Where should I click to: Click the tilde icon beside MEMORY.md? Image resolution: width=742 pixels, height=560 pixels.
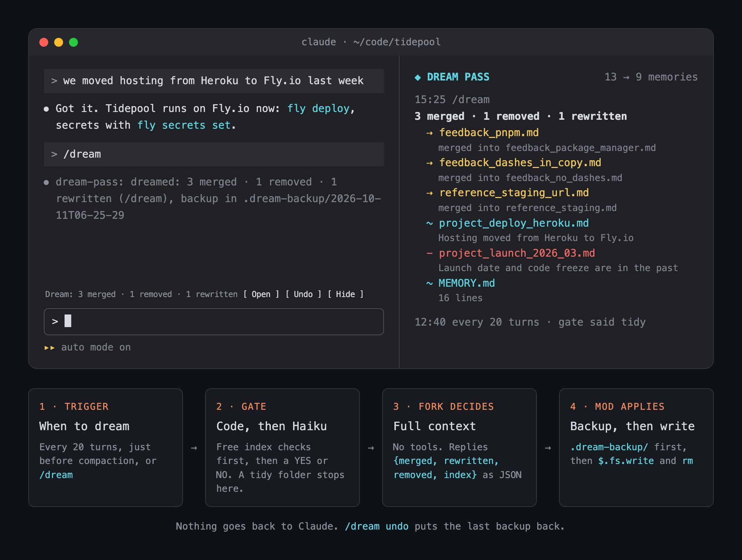[x=430, y=283]
